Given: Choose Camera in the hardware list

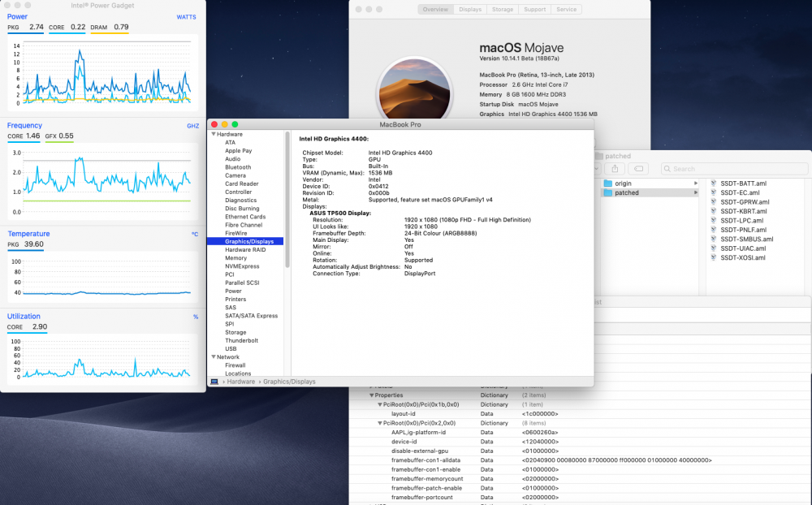Looking at the screenshot, I should click(x=235, y=175).
